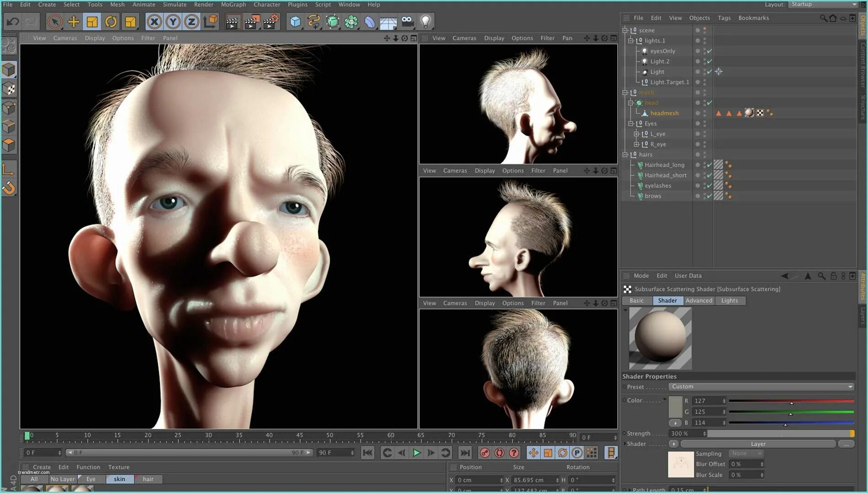Click the Record Active Objects button

coord(485,453)
